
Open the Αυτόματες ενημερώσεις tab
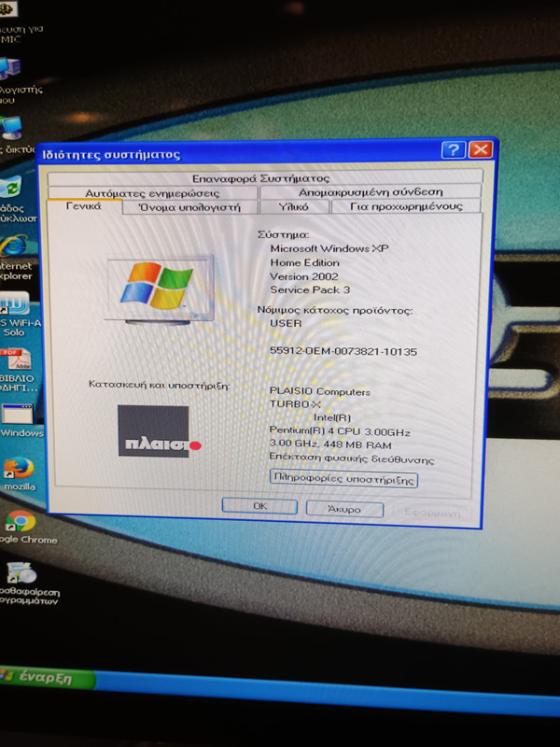(x=152, y=193)
